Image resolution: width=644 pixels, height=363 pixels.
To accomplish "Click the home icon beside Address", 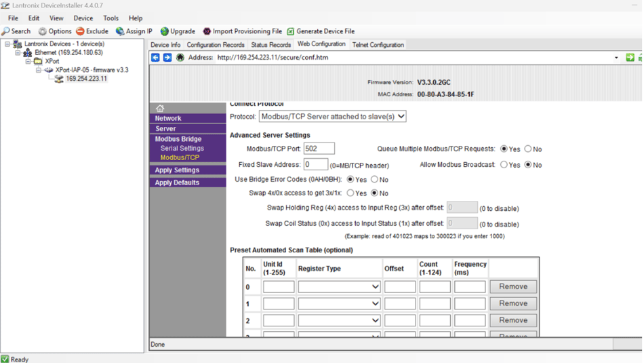I will pos(180,58).
